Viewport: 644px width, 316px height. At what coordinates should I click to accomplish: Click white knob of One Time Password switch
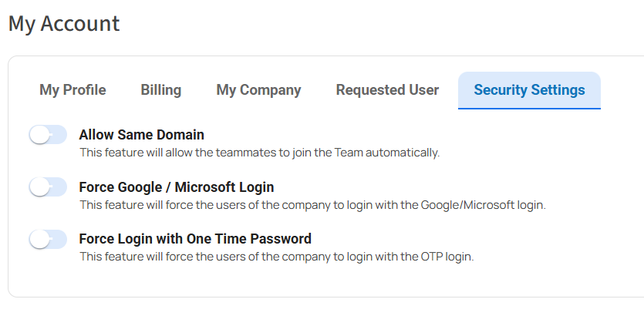point(40,239)
